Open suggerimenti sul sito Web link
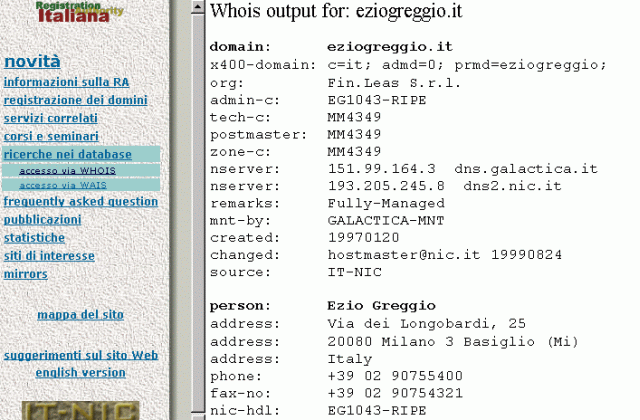 [x=81, y=355]
